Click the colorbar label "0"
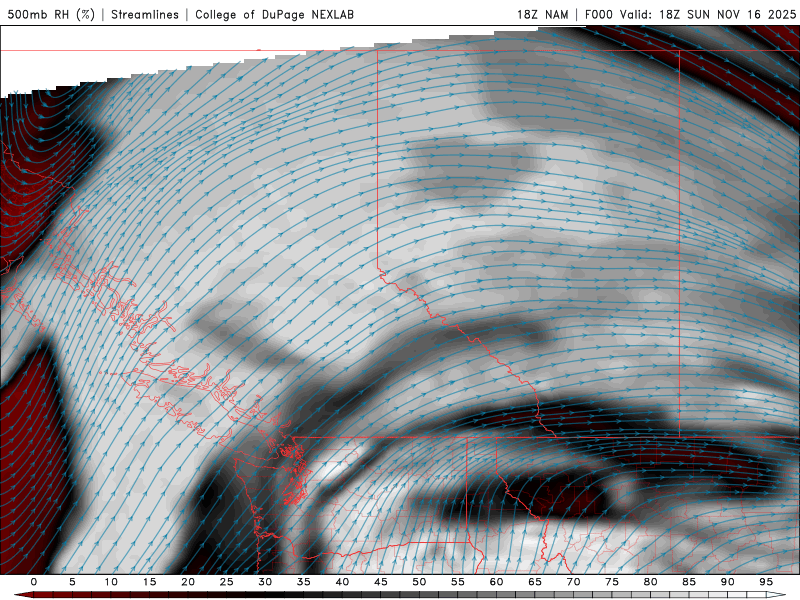Image resolution: width=800 pixels, height=600 pixels. point(34,582)
